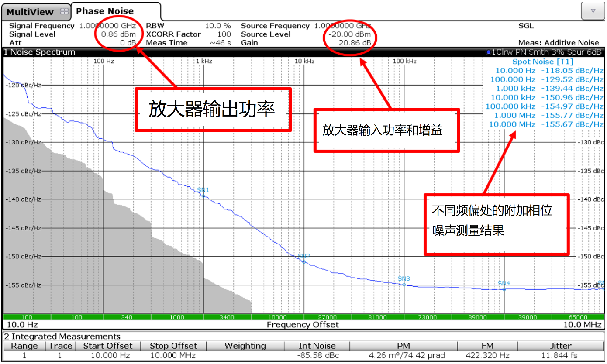The width and height of the screenshot is (607, 364).
Task: Expand the Integrated Measurements panel header
Action: point(61,336)
